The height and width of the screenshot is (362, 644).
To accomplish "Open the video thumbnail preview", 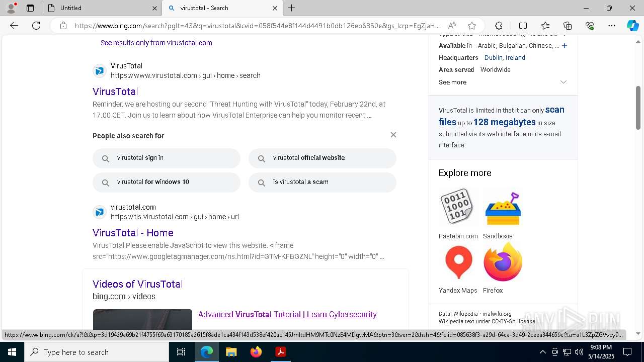I will pyautogui.click(x=142, y=319).
